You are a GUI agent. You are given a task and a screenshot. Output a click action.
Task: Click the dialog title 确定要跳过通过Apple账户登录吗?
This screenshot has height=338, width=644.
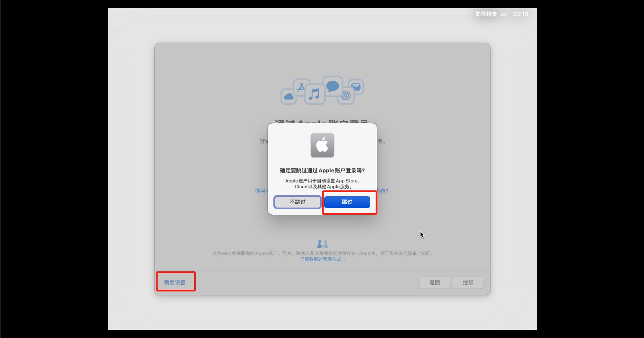tap(322, 171)
